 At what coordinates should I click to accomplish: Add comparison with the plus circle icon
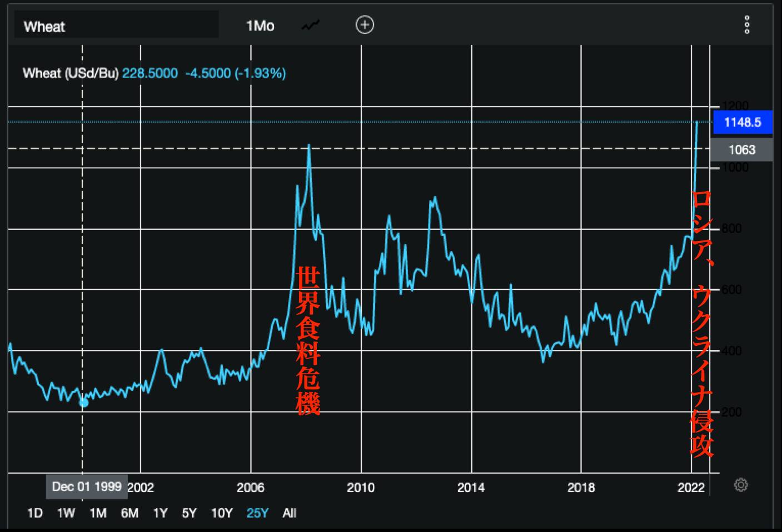coord(365,25)
